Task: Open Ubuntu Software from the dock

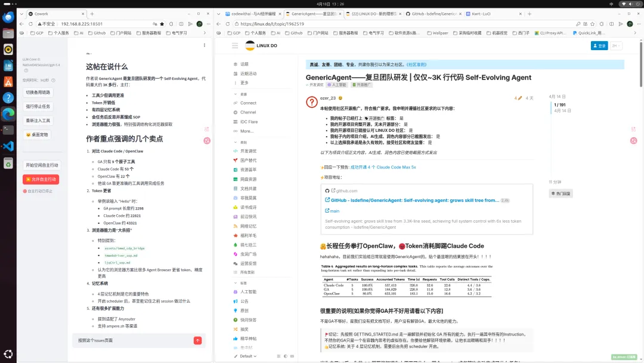Action: (8, 81)
